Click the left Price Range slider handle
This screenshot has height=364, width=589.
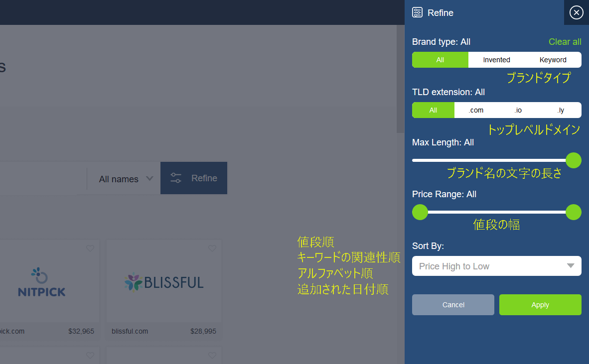[420, 212]
